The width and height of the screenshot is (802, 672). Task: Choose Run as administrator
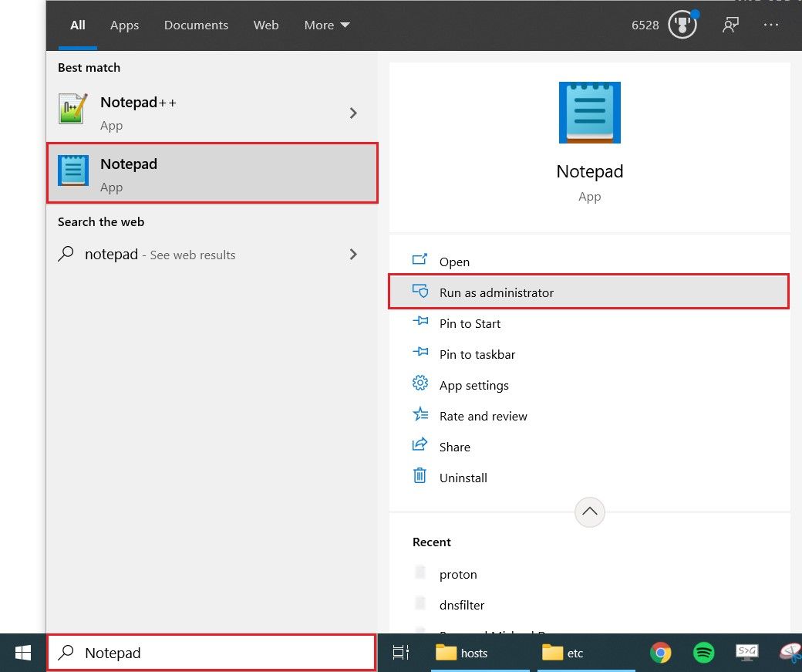(589, 292)
